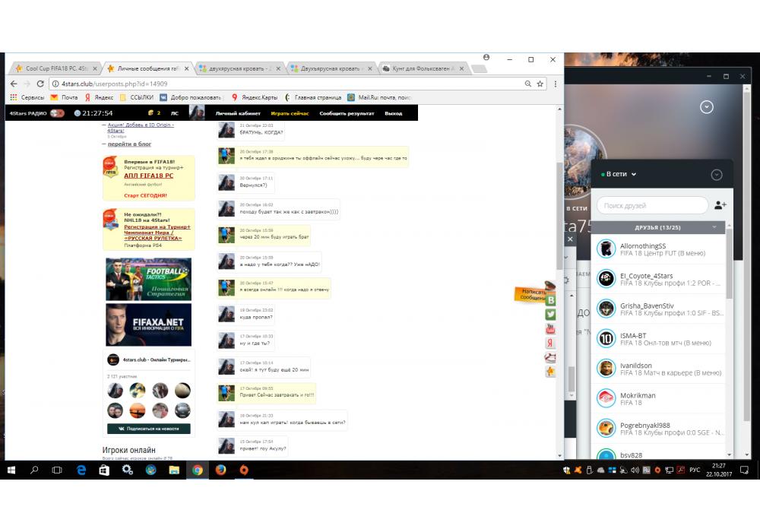Click the Chrome page vertical scrollbar
The width and height of the screenshot is (760, 532).
point(559,216)
